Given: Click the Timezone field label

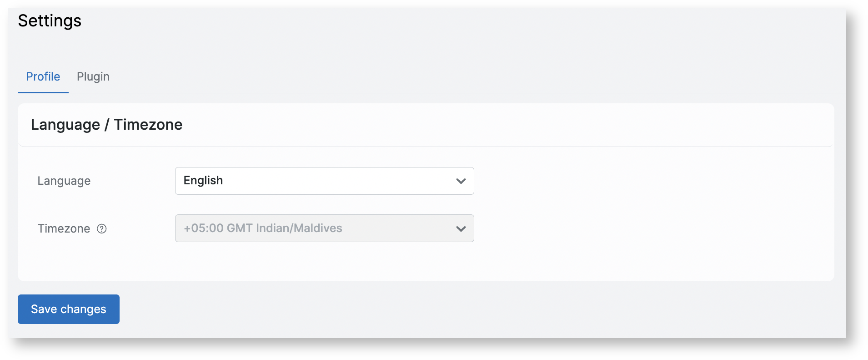Looking at the screenshot, I should pos(64,228).
